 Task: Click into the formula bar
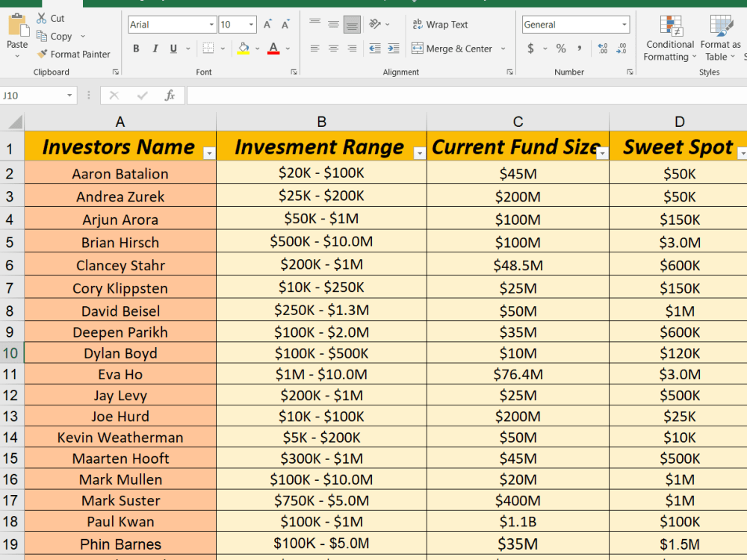pos(467,96)
